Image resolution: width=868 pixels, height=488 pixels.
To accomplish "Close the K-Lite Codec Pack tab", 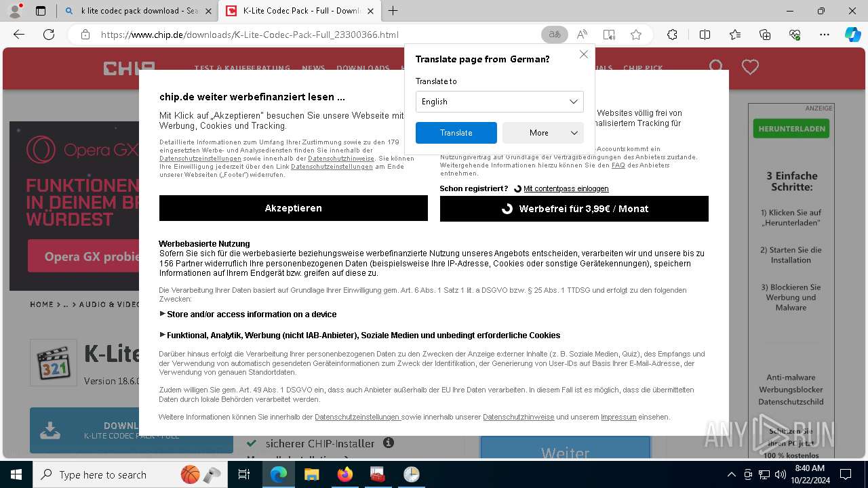I will click(x=370, y=11).
